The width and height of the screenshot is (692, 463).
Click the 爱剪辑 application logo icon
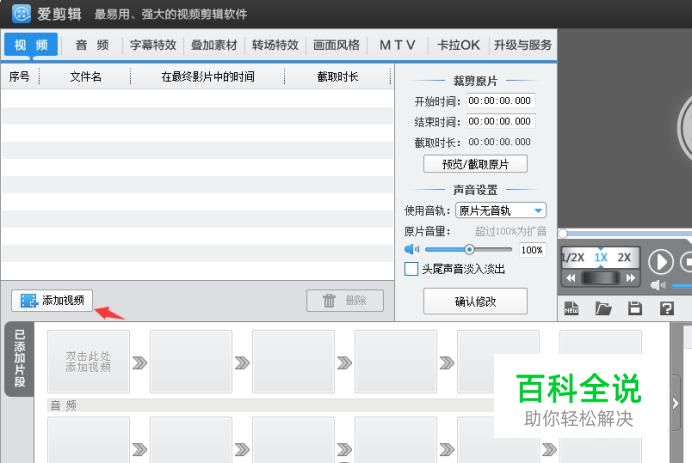tap(20, 14)
